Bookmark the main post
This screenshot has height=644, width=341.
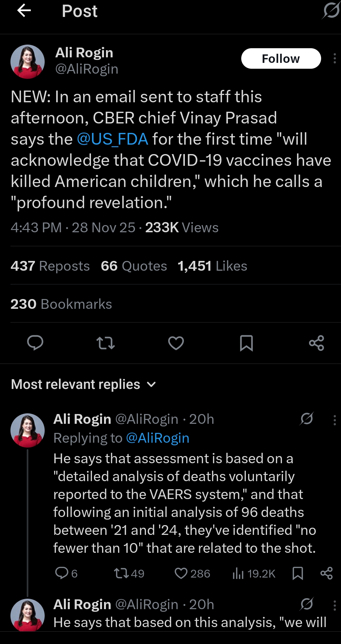tap(246, 343)
